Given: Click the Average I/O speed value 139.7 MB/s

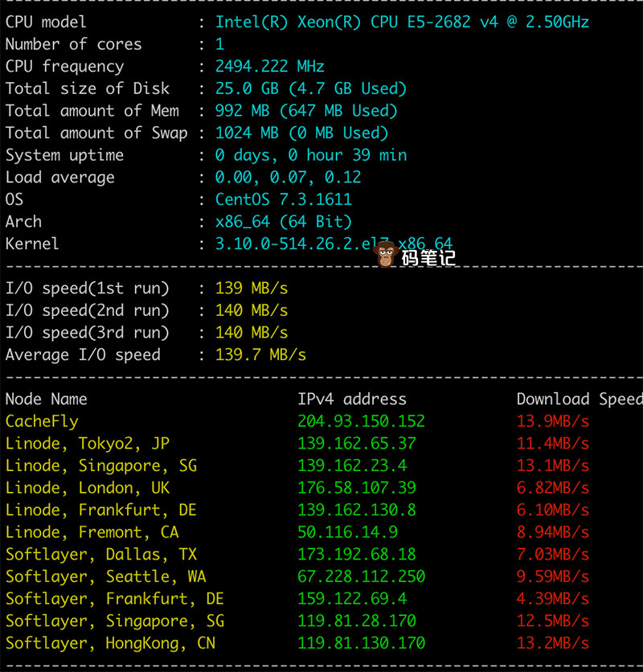Looking at the screenshot, I should click(x=260, y=354).
